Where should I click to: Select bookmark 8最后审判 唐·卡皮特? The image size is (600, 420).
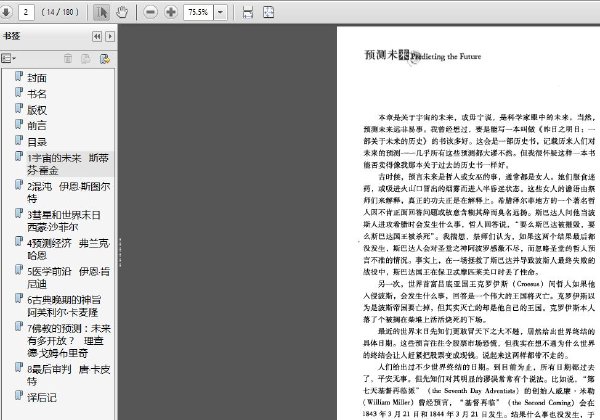coord(68,375)
